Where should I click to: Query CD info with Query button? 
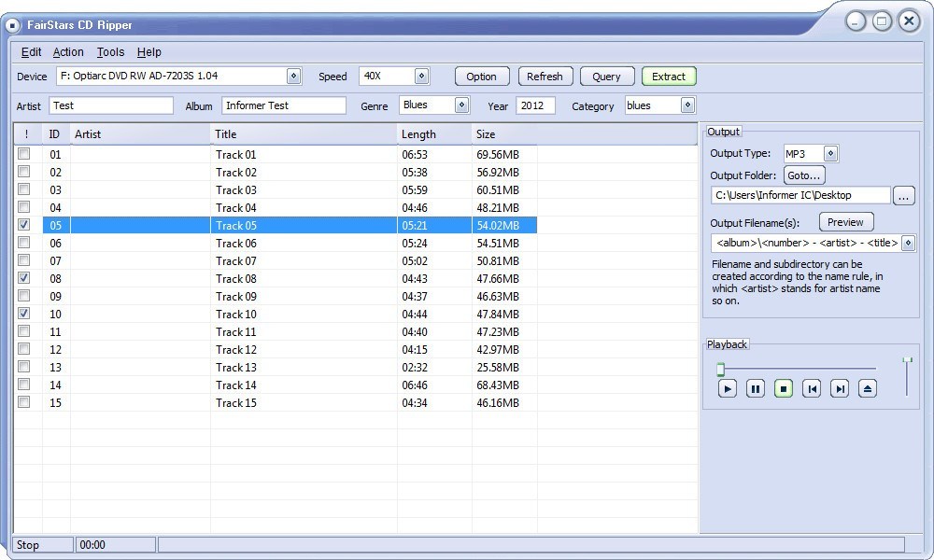click(x=607, y=77)
